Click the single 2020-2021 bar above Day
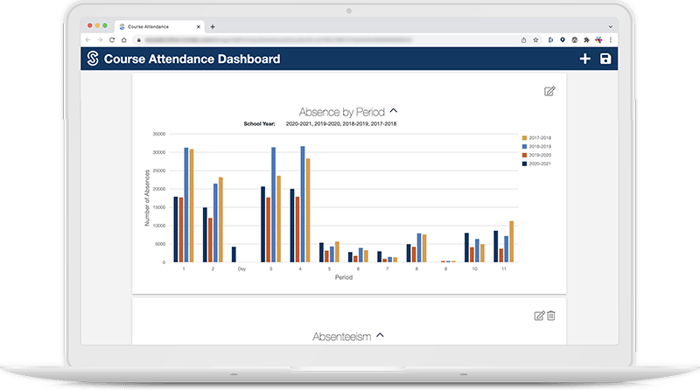Screen dimensions: 700x390 click(x=234, y=254)
